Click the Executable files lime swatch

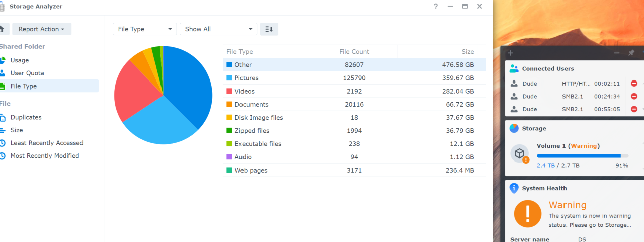(229, 144)
